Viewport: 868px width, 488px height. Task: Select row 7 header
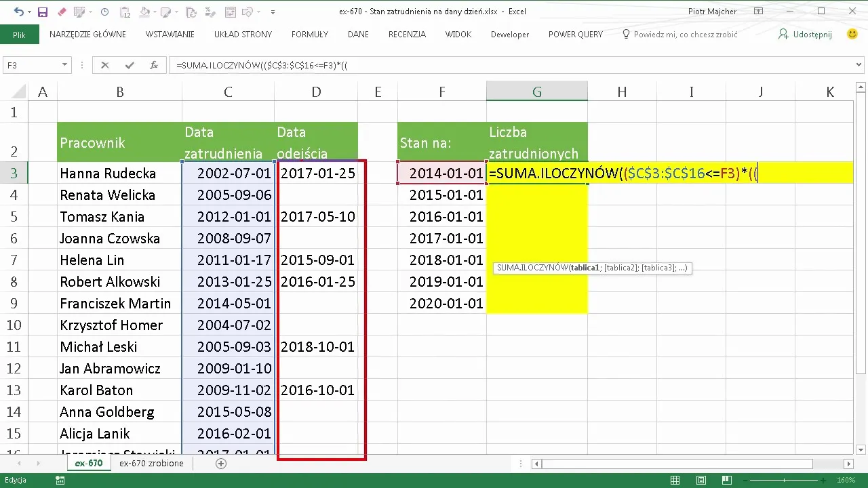pos(14,260)
